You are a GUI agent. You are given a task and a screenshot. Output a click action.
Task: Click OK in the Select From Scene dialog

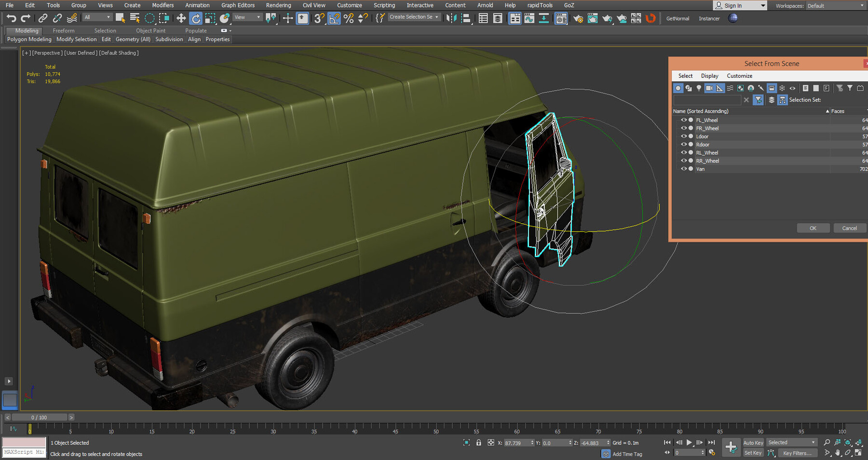(x=813, y=228)
